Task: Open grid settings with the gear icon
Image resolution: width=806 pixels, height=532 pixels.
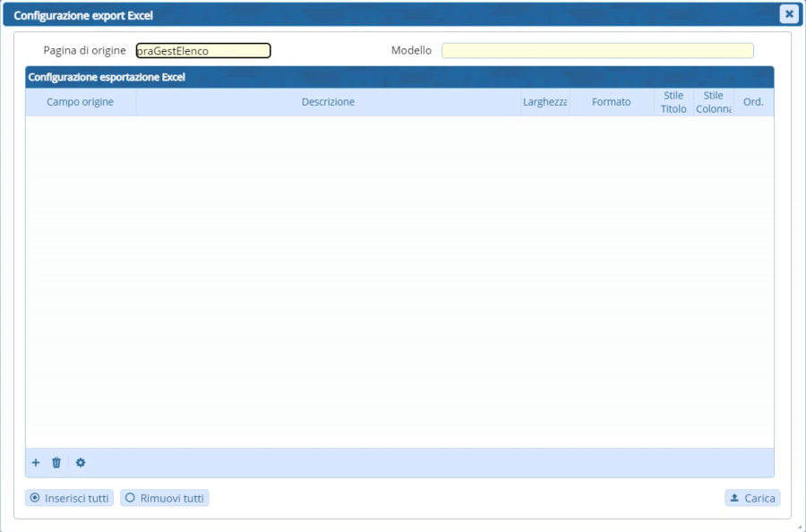Action: (81, 463)
